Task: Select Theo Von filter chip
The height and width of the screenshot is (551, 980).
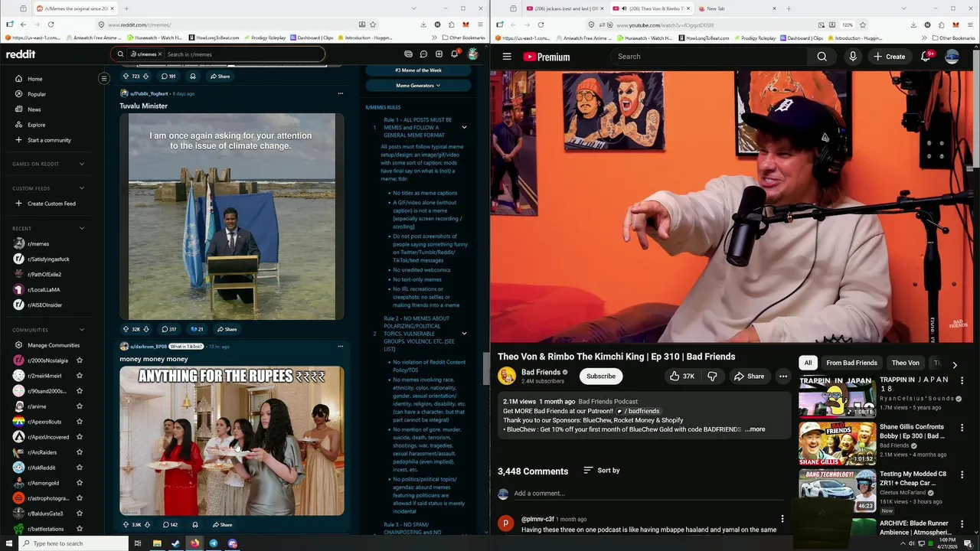Action: pos(905,363)
